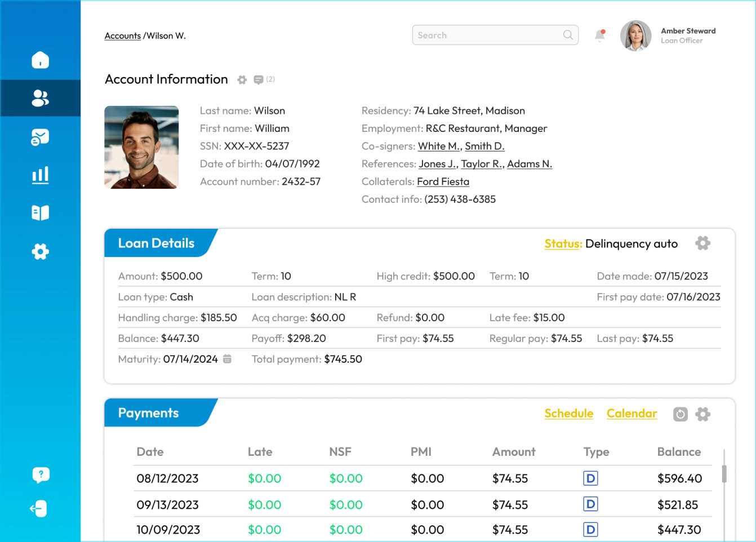Open the Calendar view in Payments
Image resolution: width=756 pixels, height=542 pixels.
(632, 414)
